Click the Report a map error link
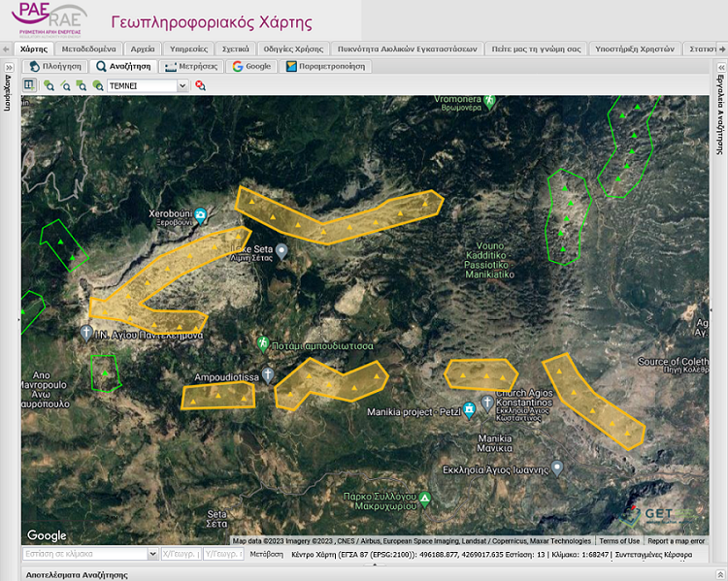 (676, 540)
